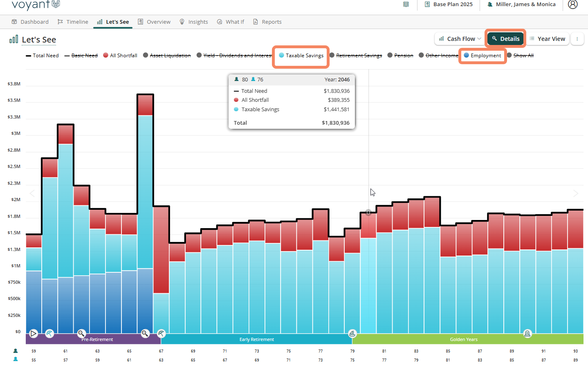Go to the Insights tab
588x368 pixels.
[194, 22]
